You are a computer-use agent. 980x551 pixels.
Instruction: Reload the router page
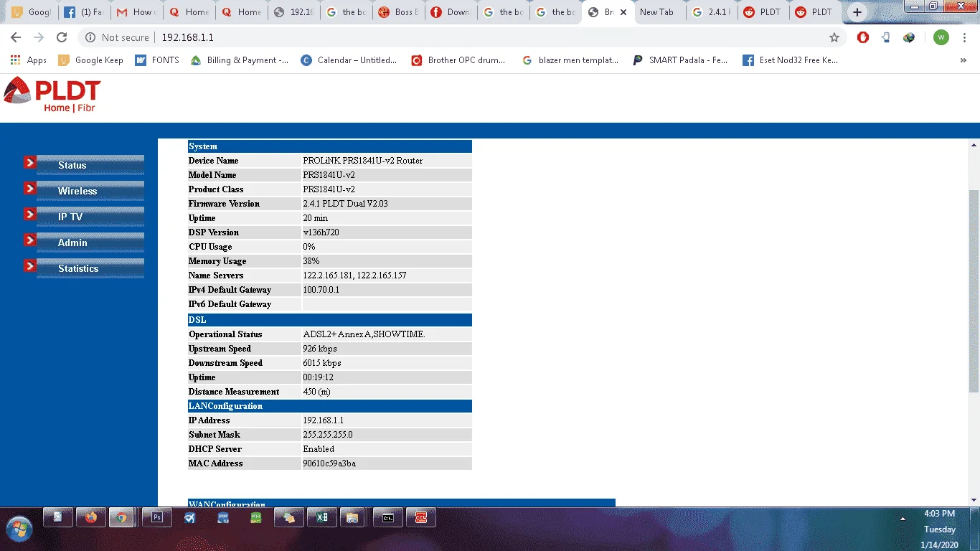(x=62, y=37)
